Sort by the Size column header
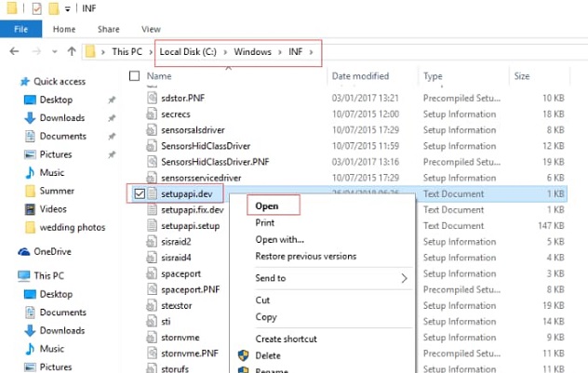588x373 pixels. [x=522, y=76]
